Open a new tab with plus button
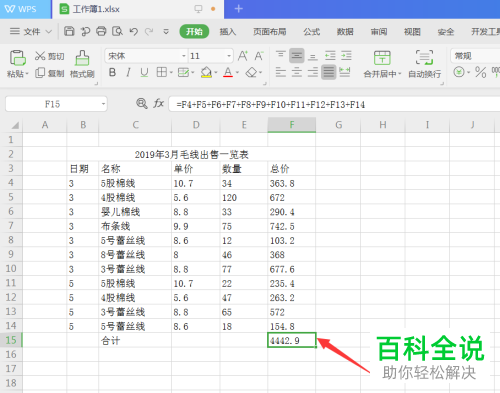500x393 pixels. (x=239, y=9)
